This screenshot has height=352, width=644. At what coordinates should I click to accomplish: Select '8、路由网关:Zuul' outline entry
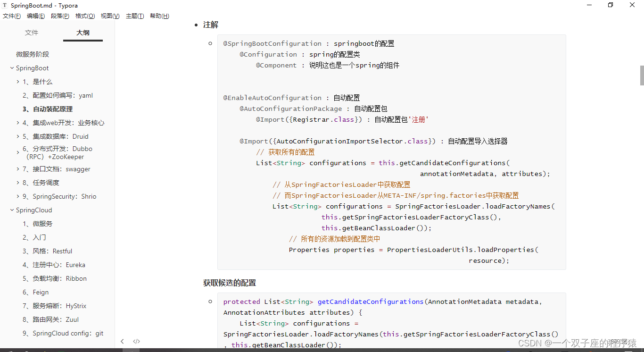(50, 319)
